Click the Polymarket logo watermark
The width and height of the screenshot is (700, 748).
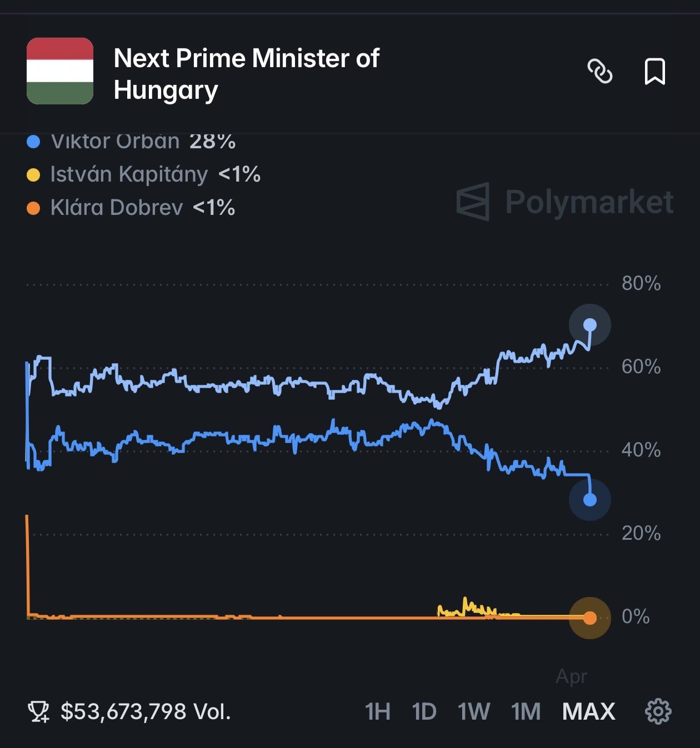565,202
